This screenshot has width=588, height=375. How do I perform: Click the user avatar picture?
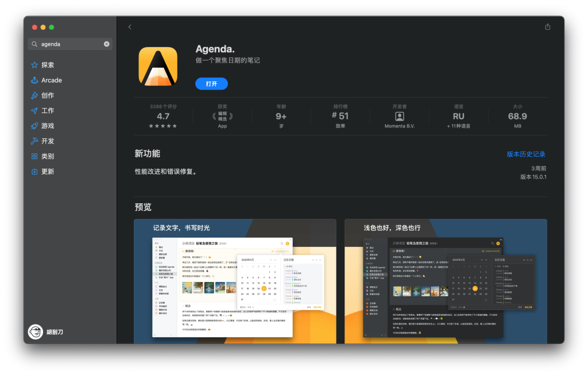tap(36, 332)
